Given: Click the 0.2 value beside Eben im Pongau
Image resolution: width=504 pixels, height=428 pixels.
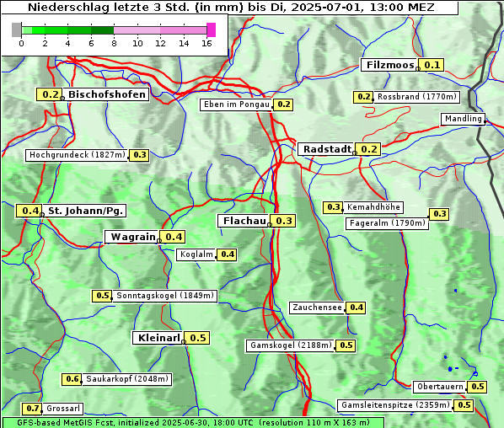Looking at the screenshot, I should (283, 104).
